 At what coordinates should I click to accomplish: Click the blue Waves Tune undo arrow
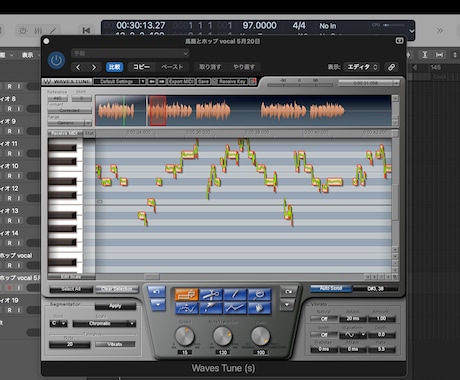coord(156,292)
